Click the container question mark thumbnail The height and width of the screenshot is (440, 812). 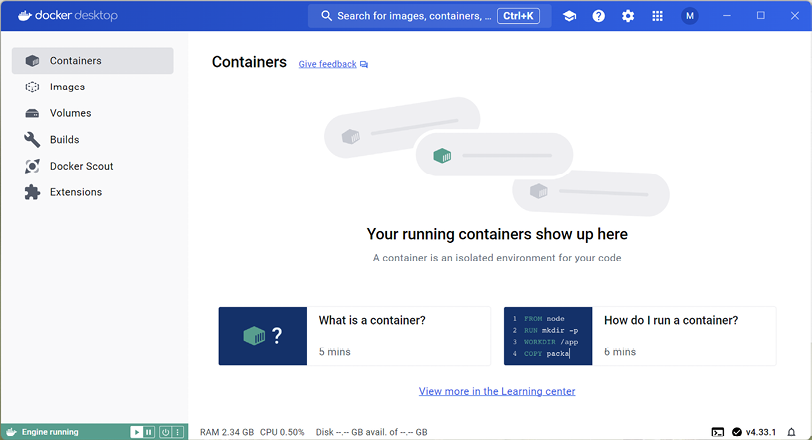tap(263, 336)
